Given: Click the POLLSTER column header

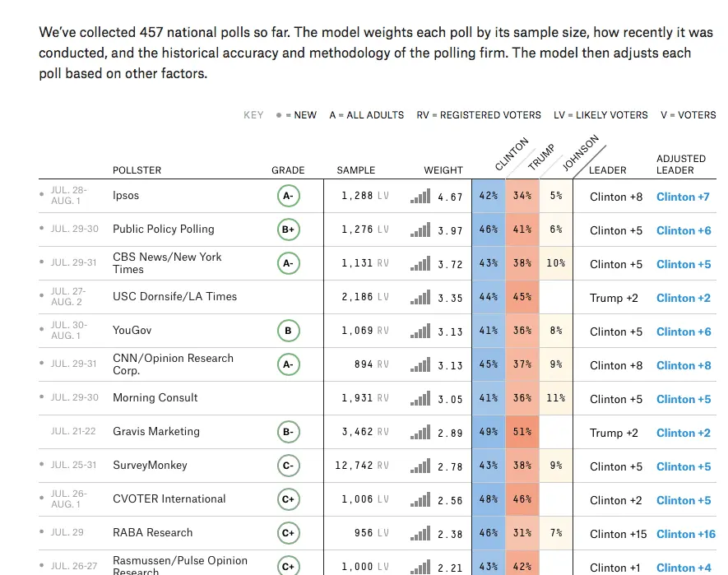Looking at the screenshot, I should pos(137,170).
